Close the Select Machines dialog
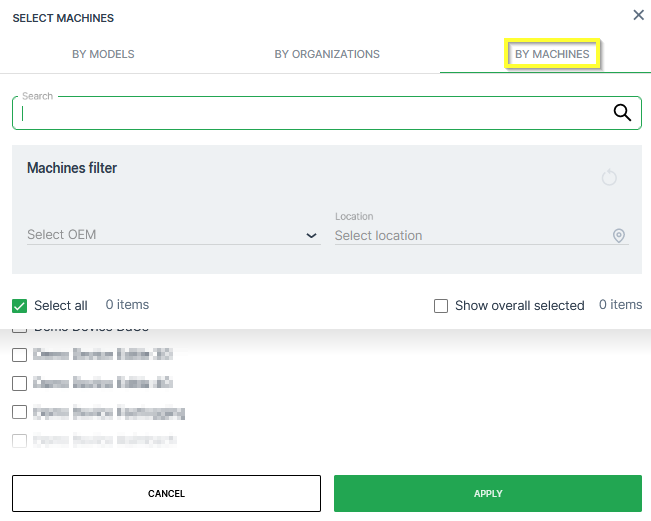 (638, 15)
